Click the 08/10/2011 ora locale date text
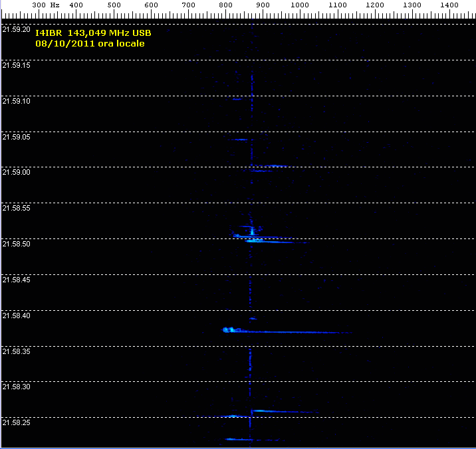476x449 pixels. tap(90, 43)
